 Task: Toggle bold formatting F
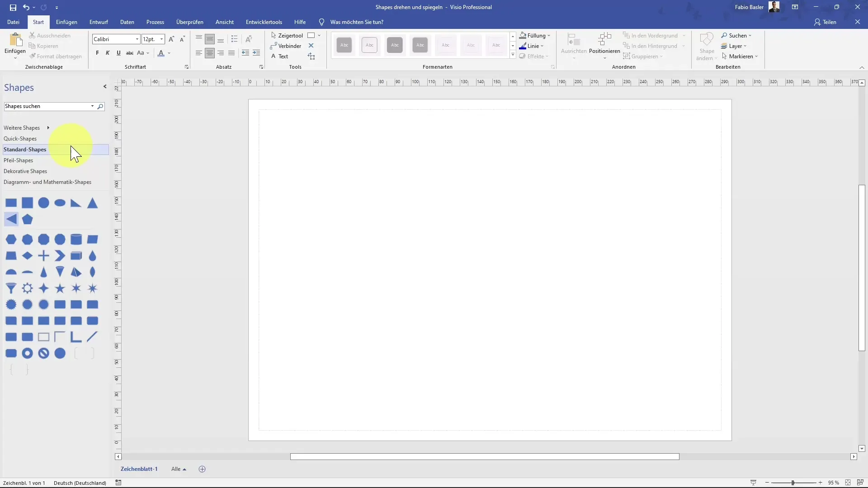point(97,53)
